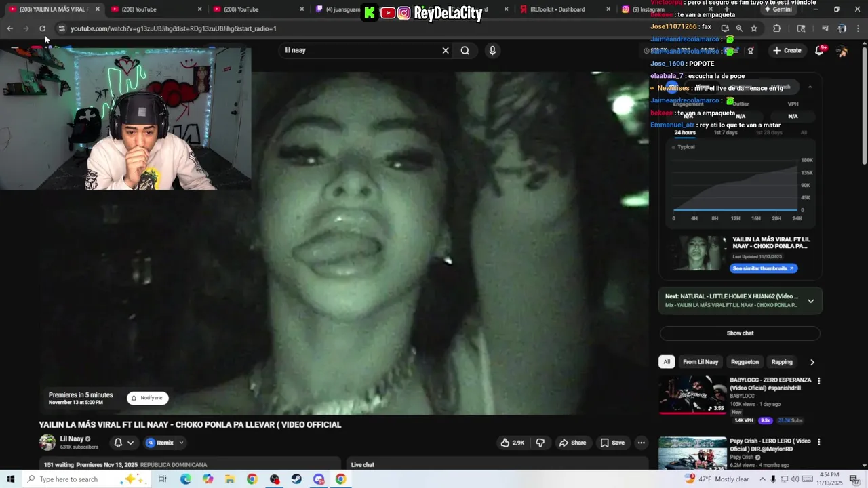Click the Create button

pos(787,51)
